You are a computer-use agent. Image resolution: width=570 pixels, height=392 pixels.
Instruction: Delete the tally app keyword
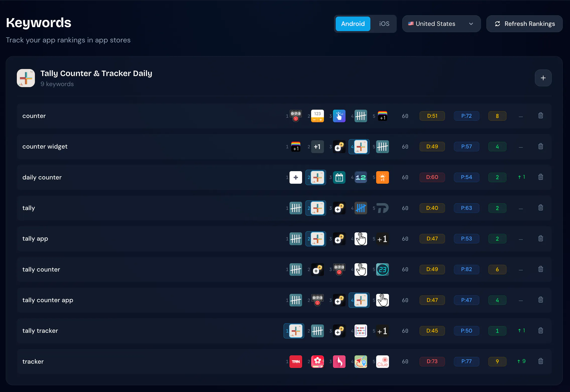(541, 239)
